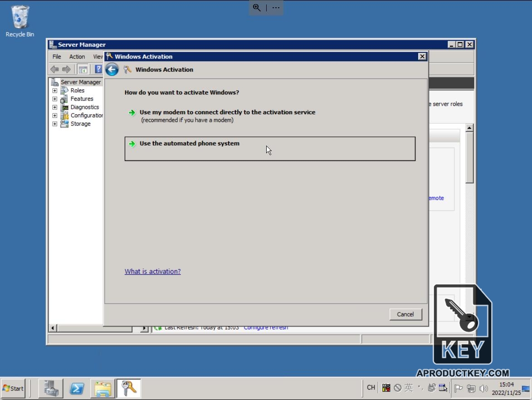Launch Windows PowerShell from the taskbar
Viewport: 532px width, 400px height.
pyautogui.click(x=77, y=389)
